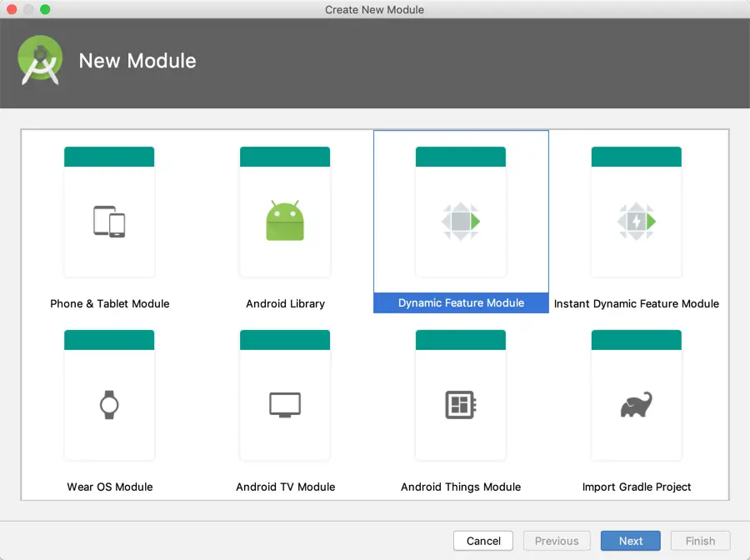The image size is (750, 560).
Task: Close the Create New Module window
Action: (12, 9)
